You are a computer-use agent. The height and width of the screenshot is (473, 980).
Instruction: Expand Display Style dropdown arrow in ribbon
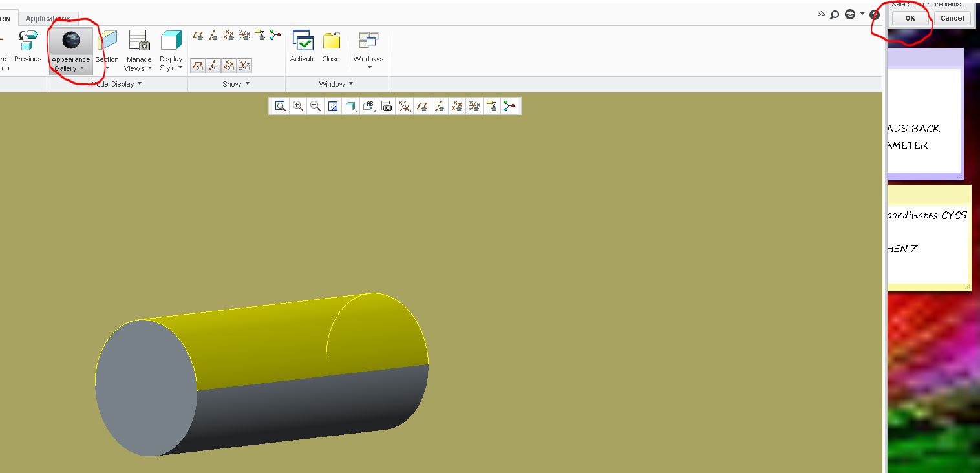[x=180, y=68]
